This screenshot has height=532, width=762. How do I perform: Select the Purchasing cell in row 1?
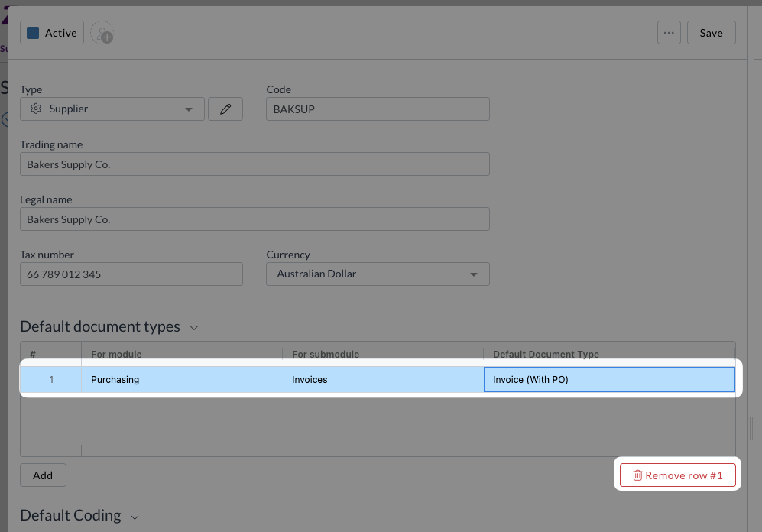click(x=182, y=380)
